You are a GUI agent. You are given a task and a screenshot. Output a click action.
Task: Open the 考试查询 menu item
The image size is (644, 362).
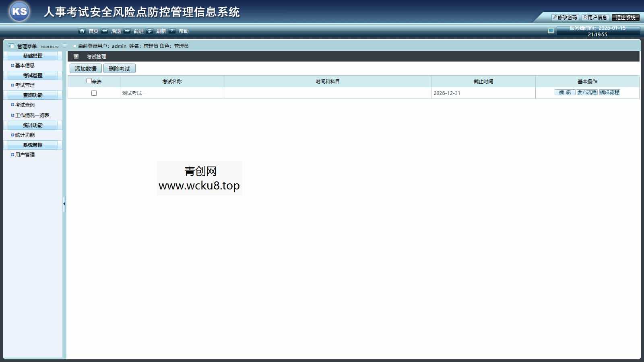tap(25, 105)
